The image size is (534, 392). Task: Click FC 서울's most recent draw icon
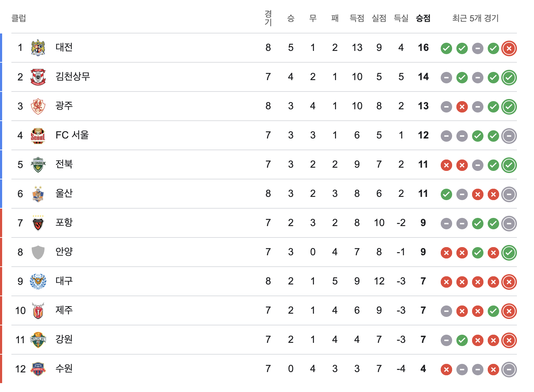[x=509, y=136]
